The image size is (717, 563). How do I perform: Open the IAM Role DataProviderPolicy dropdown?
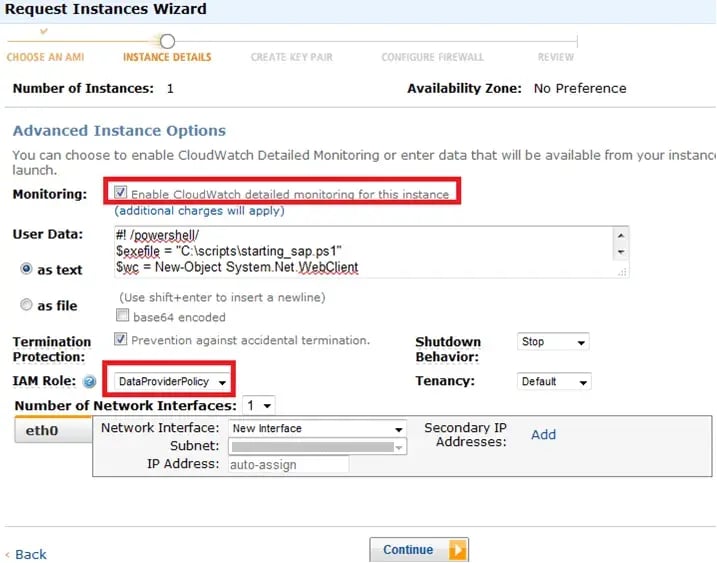(172, 381)
